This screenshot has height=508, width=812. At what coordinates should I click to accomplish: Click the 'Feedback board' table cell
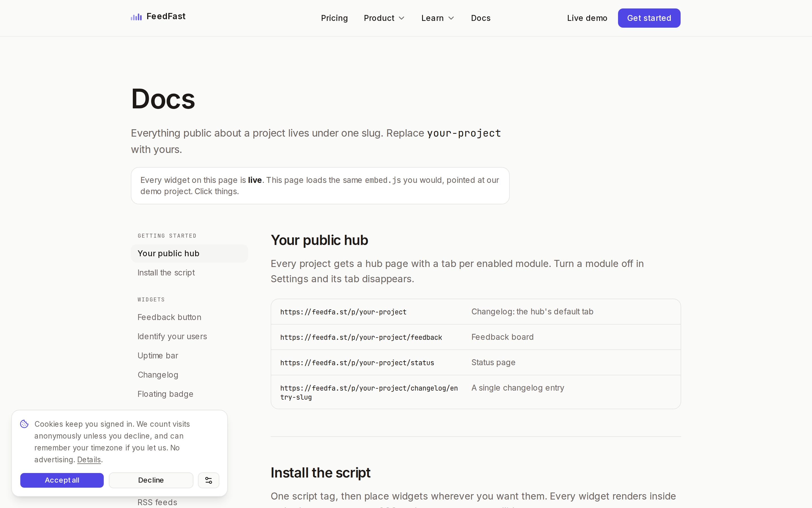[502, 337]
